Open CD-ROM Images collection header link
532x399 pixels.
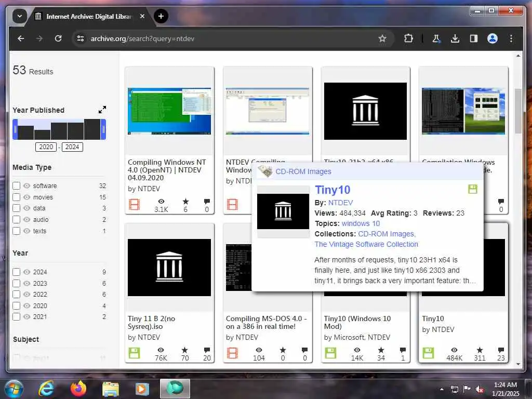303,171
